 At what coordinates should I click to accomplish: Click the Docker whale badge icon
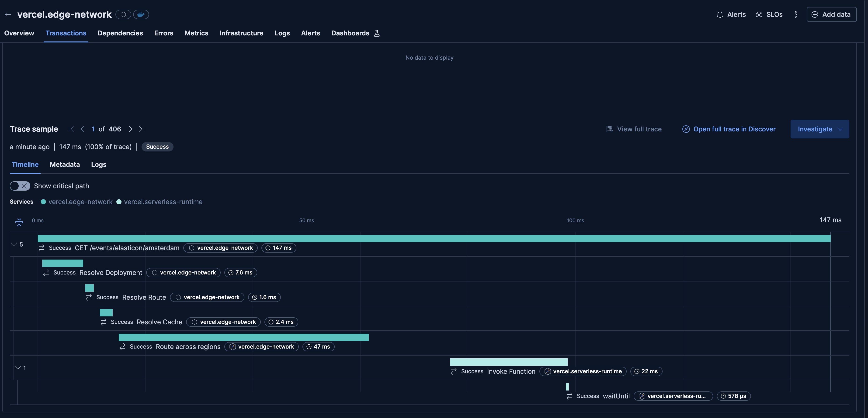141,14
